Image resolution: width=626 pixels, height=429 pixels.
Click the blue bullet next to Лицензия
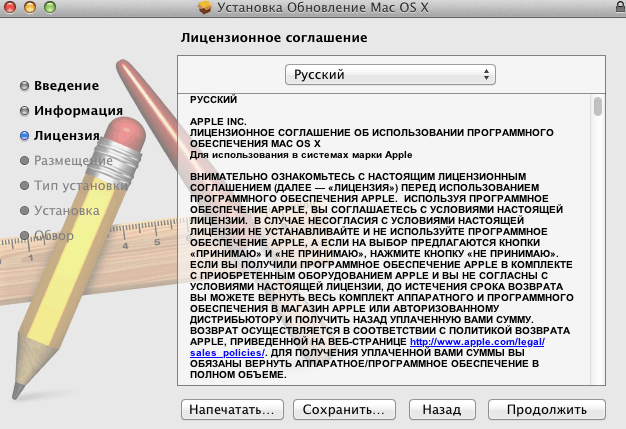pos(24,136)
